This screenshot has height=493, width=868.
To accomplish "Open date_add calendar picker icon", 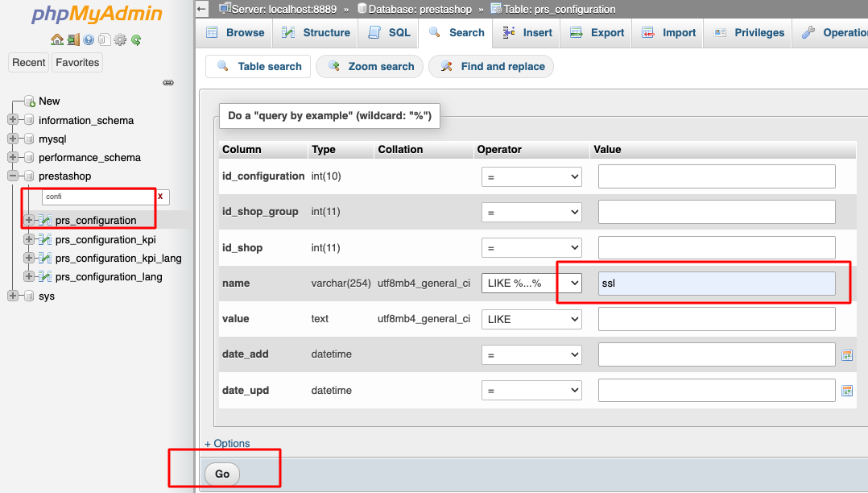I will [847, 355].
